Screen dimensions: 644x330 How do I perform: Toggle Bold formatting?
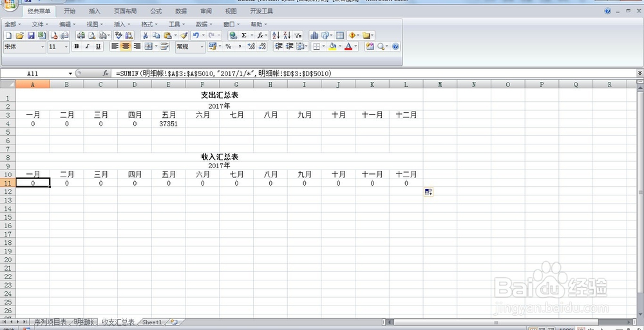77,46
